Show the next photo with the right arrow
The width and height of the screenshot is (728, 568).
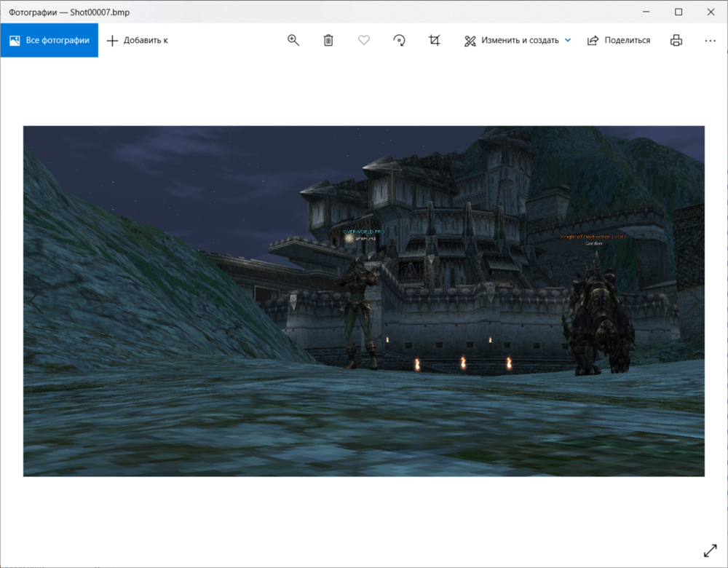(x=693, y=301)
